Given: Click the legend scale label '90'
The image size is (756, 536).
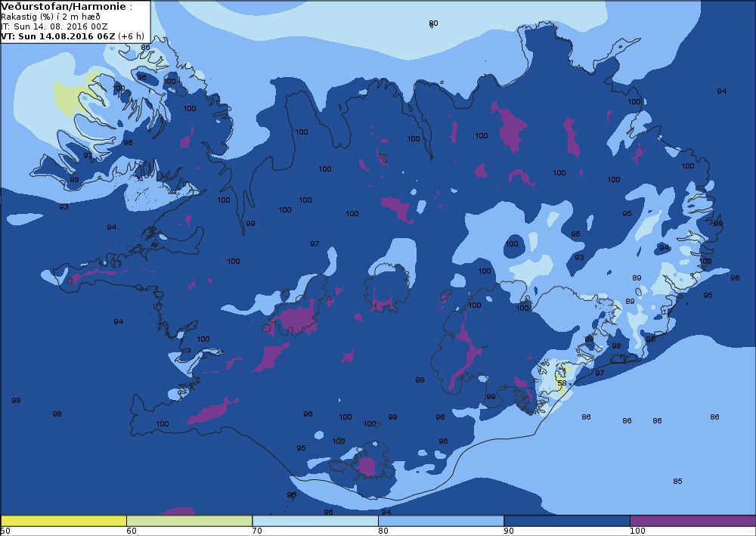Looking at the screenshot, I should 509,531.
